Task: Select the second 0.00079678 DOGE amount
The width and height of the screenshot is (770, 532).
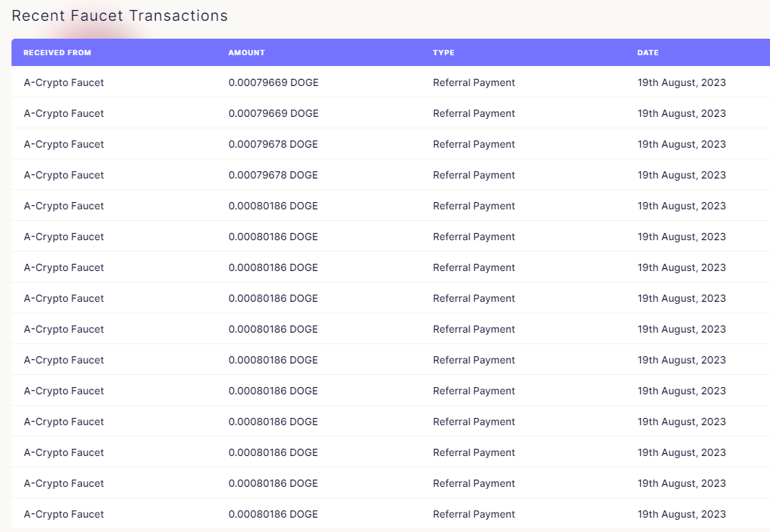Action: 273,175
